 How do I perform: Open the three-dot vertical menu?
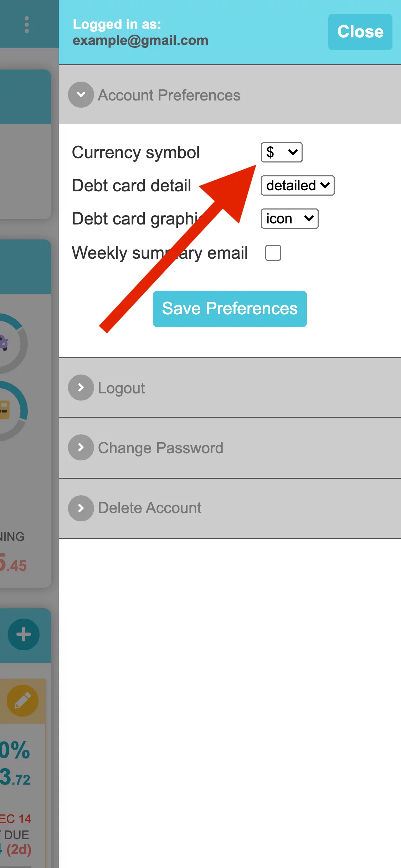tap(26, 25)
